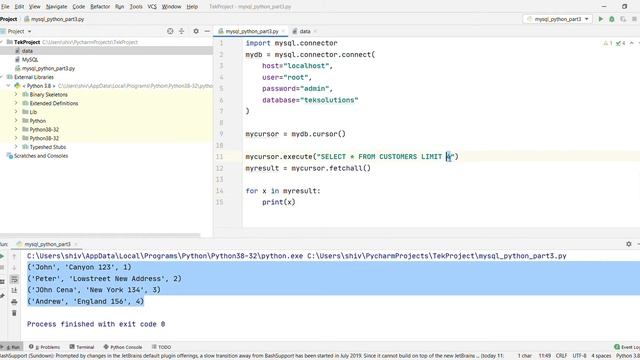The width and height of the screenshot is (640, 360).
Task: Click 4 spaces indent in status bar
Action: click(x=601, y=356)
